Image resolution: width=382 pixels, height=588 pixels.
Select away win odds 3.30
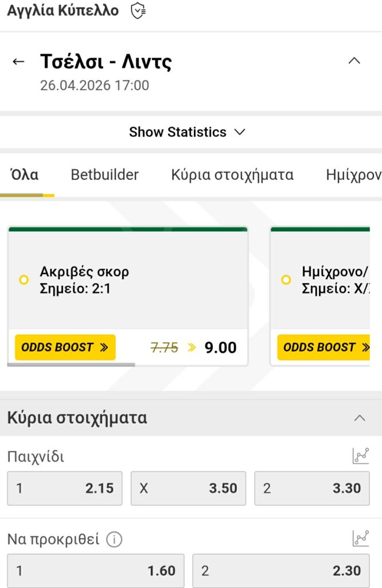point(311,488)
